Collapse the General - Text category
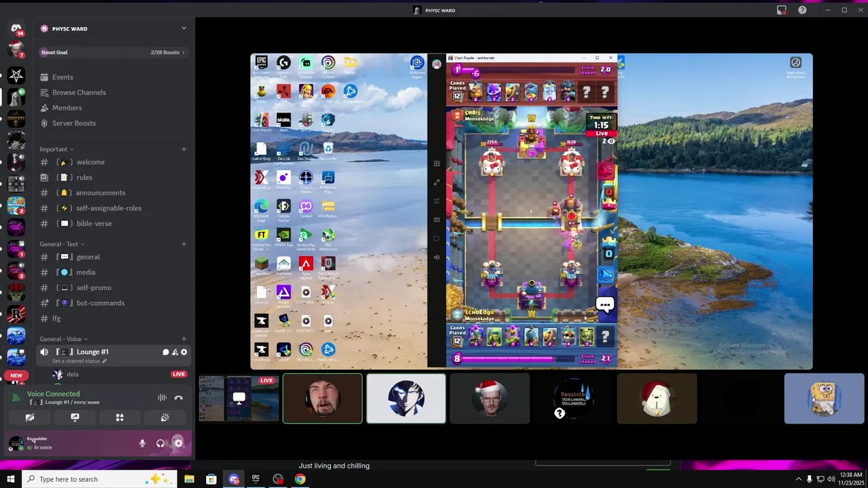This screenshot has width=868, height=488. pyautogui.click(x=62, y=244)
